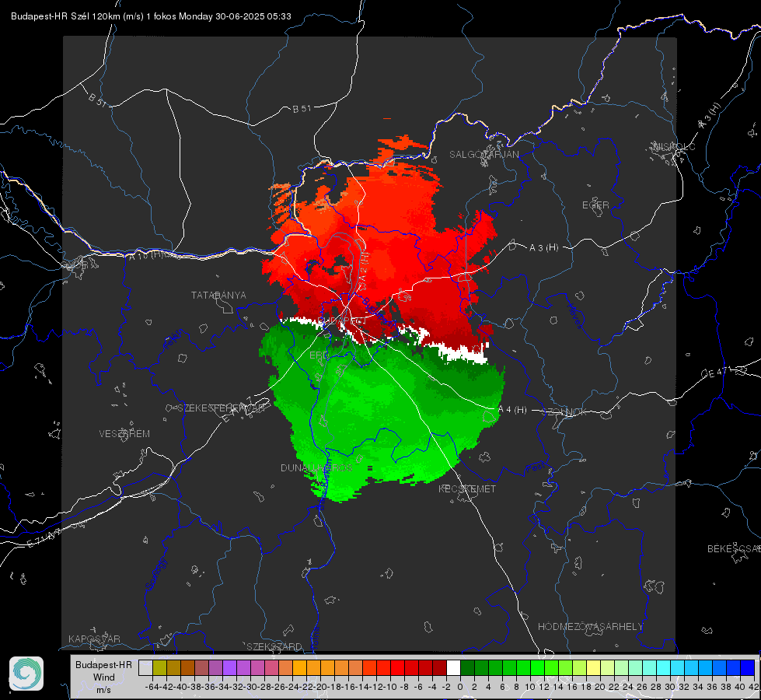Click the Fejér county label
Image resolution: width=761 pixels, height=700 pixels.
click(174, 340)
